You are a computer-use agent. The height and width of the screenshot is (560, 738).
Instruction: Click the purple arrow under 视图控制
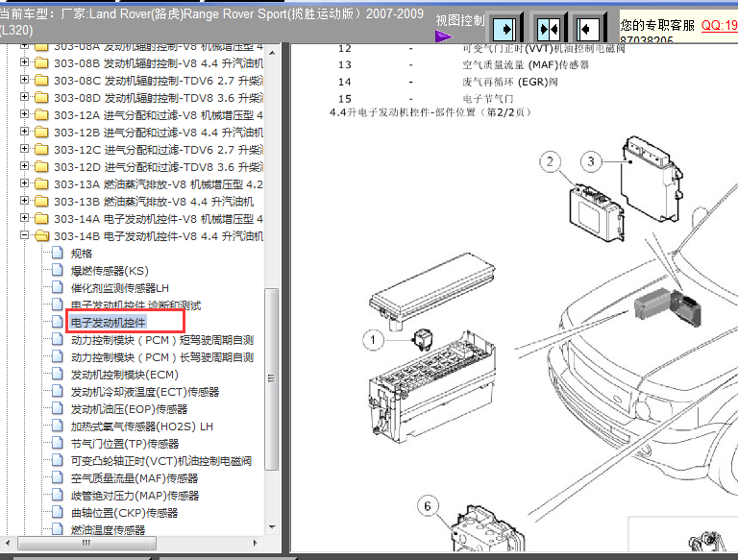tap(443, 37)
